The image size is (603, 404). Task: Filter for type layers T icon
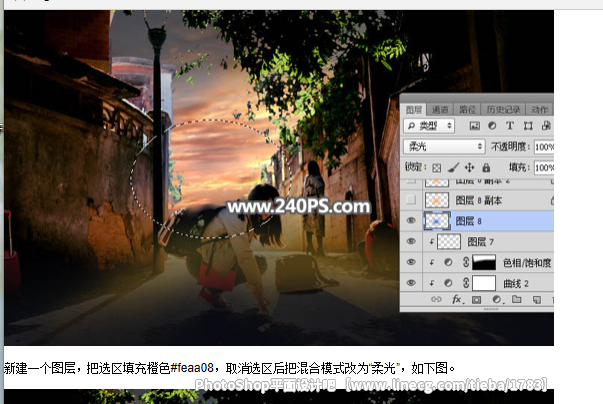[x=510, y=126]
